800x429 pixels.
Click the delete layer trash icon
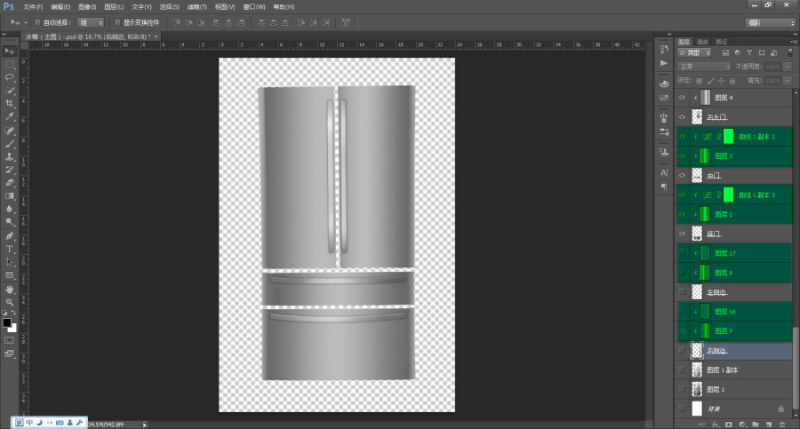pos(782,424)
